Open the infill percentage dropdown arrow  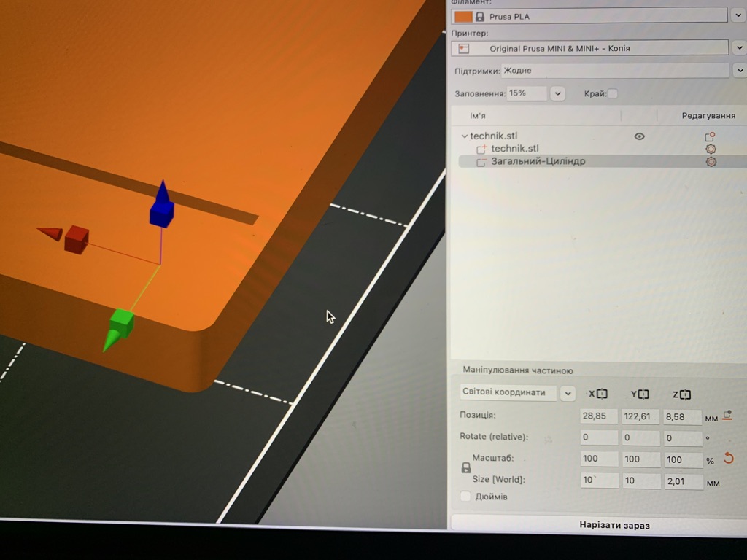pyautogui.click(x=557, y=93)
